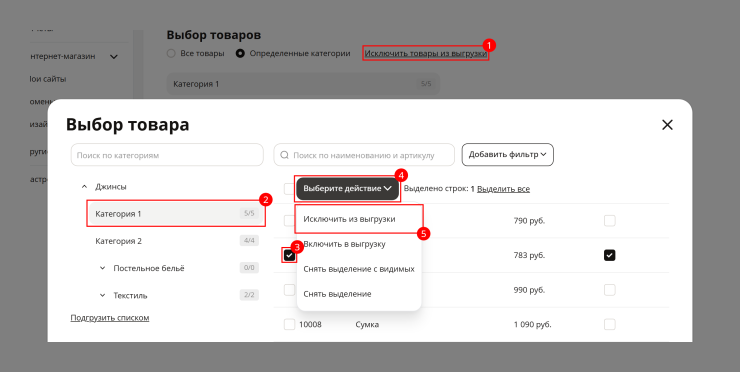
Task: Toggle the select-all checkbox in the table header
Action: click(289, 189)
